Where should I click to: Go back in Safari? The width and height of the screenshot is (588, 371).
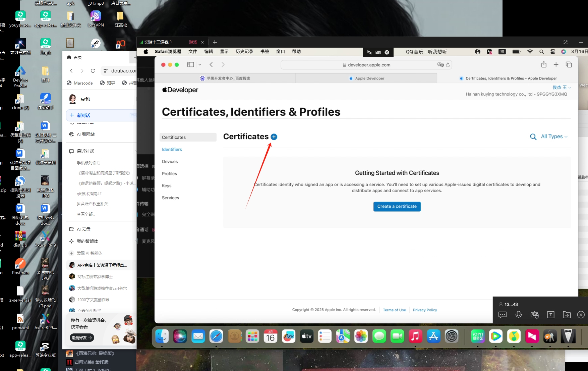tap(211, 65)
